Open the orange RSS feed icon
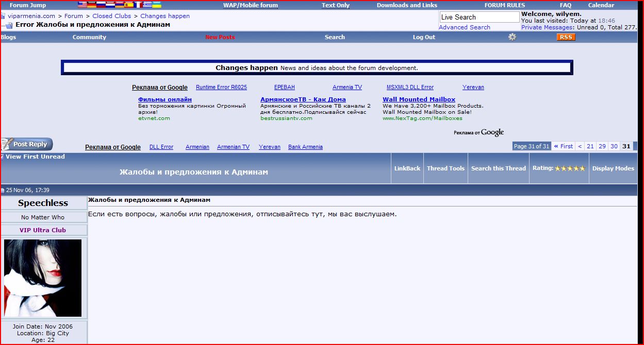644x345 pixels. [x=566, y=37]
